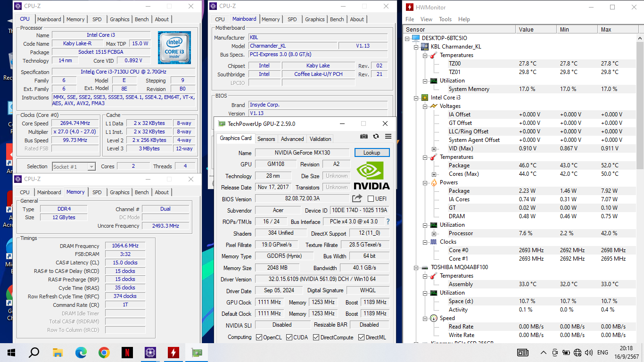Switch to Sensors tab in GPU-Z
This screenshot has height=362, width=644.
click(x=266, y=139)
